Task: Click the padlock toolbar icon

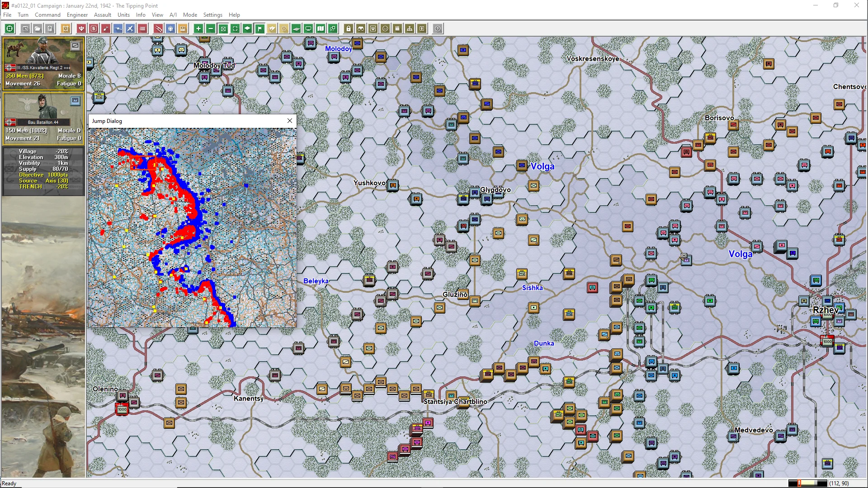Action: point(349,28)
